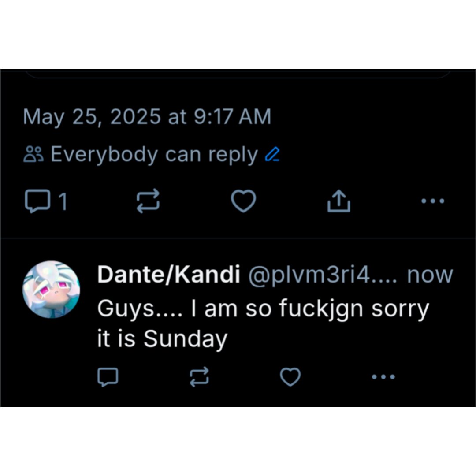This screenshot has width=476, height=476.
Task: Repost Dante/Kandi's reply
Action: (199, 377)
